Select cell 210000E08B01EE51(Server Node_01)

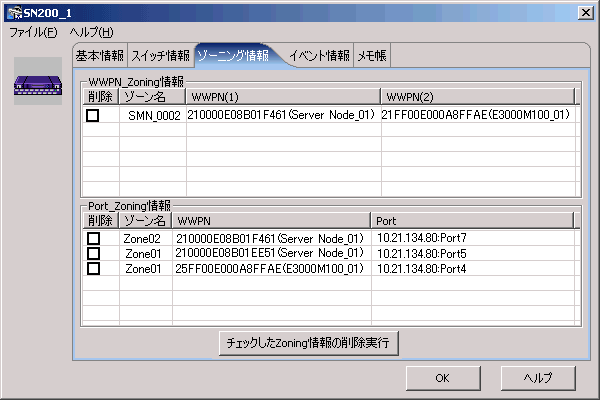coord(272,253)
